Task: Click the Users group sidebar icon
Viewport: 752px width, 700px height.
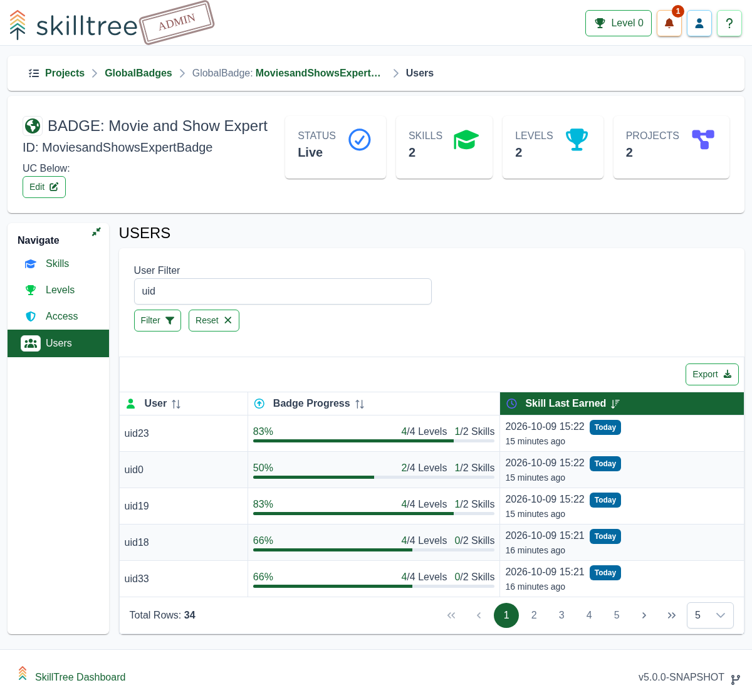Action: [31, 343]
